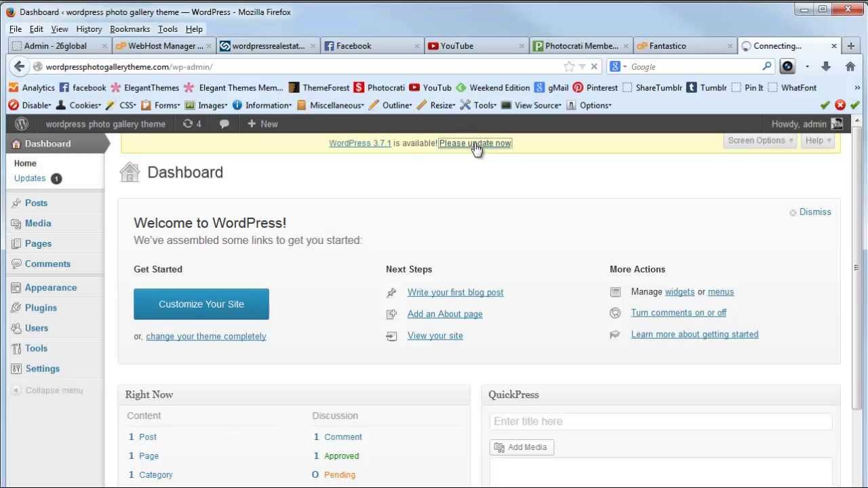Open the View Source dropdown
The image size is (868, 488).
tap(531, 105)
